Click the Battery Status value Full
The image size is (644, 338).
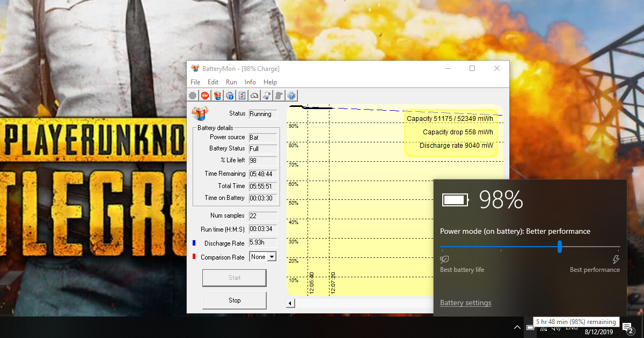263,148
